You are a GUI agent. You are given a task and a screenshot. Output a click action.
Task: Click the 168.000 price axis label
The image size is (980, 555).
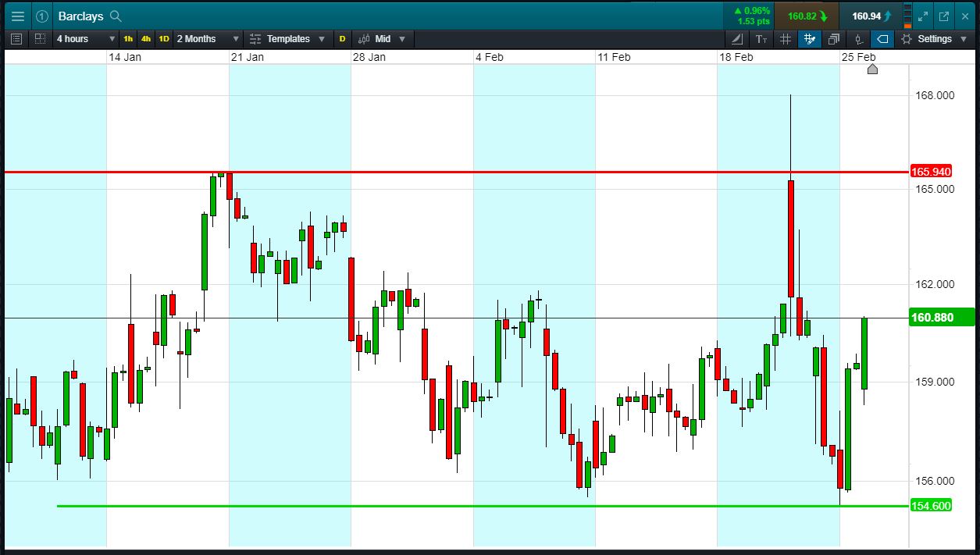click(x=936, y=95)
